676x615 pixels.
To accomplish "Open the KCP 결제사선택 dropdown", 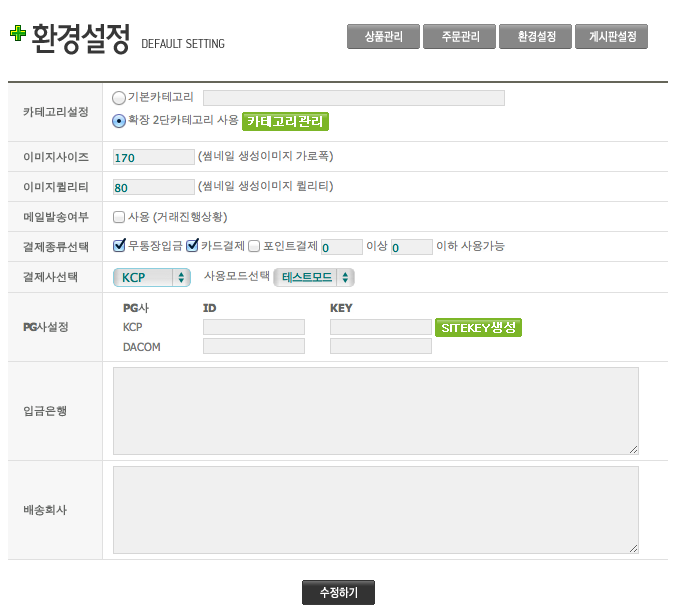I will 152,277.
